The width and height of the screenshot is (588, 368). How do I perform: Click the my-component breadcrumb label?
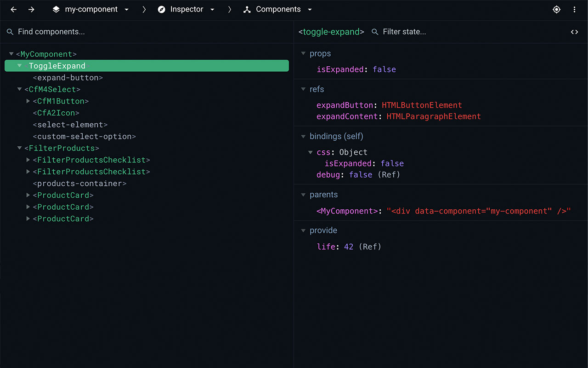[x=91, y=9]
